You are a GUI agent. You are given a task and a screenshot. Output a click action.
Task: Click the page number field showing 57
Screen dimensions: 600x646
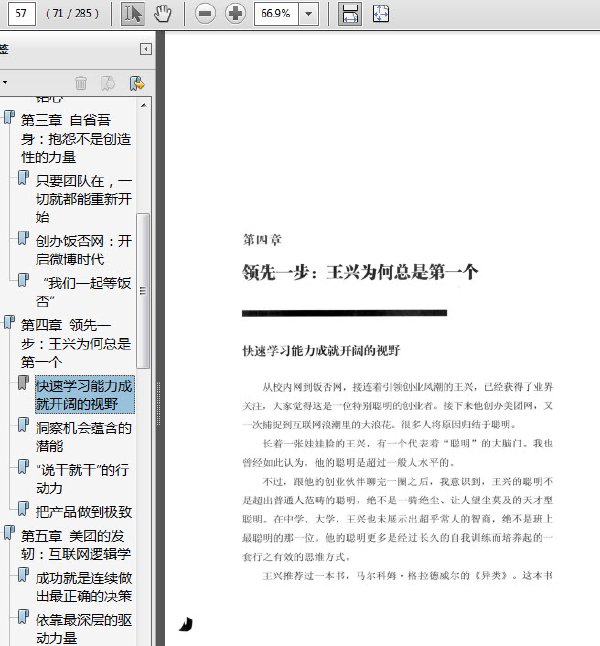[x=21, y=14]
